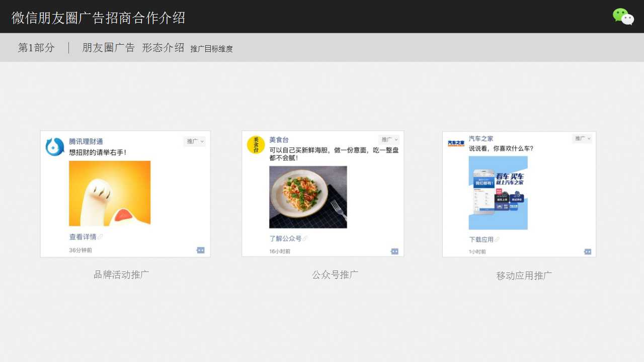Click the 美食台 yellow avatar icon
644x362 pixels.
256,145
